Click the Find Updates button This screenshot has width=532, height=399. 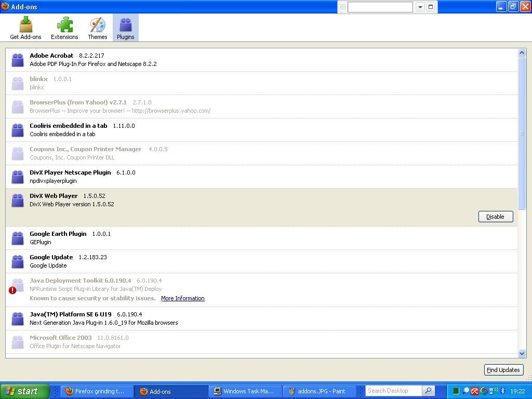point(502,370)
